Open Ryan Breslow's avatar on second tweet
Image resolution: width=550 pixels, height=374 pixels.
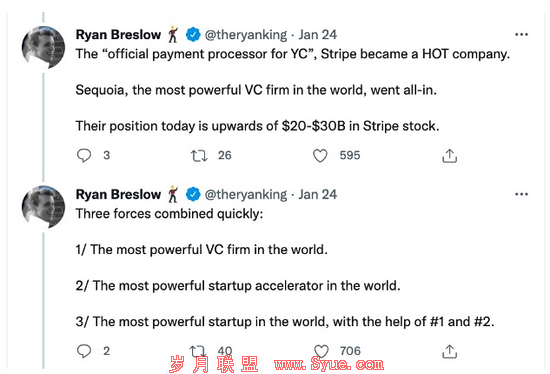43,207
